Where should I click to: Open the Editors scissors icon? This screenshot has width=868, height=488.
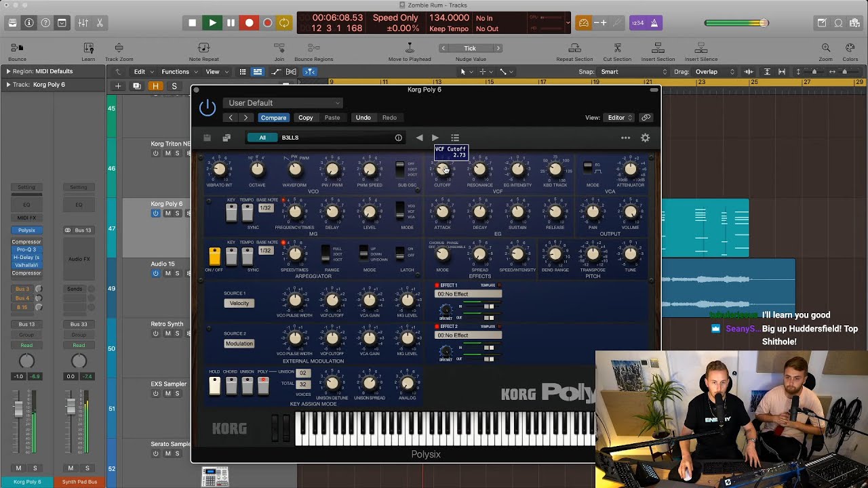click(100, 22)
